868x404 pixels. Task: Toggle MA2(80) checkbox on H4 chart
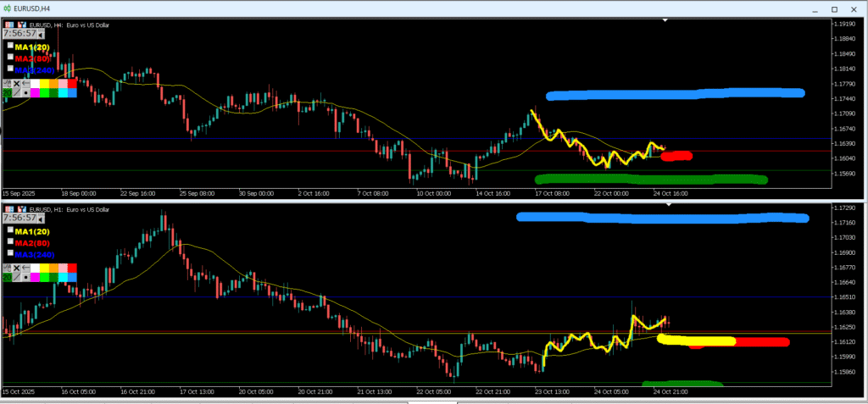tap(10, 58)
